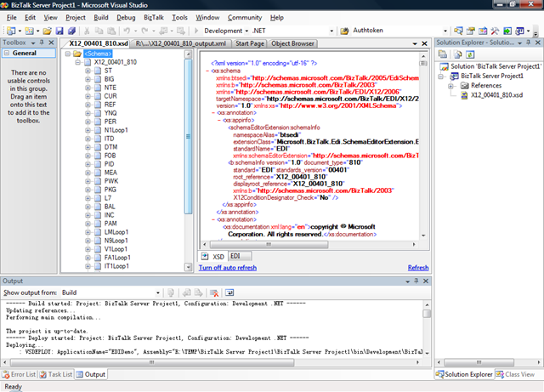Open the Solution Explorer toolbar icon
Screen dimensions: 544x392
(458, 31)
